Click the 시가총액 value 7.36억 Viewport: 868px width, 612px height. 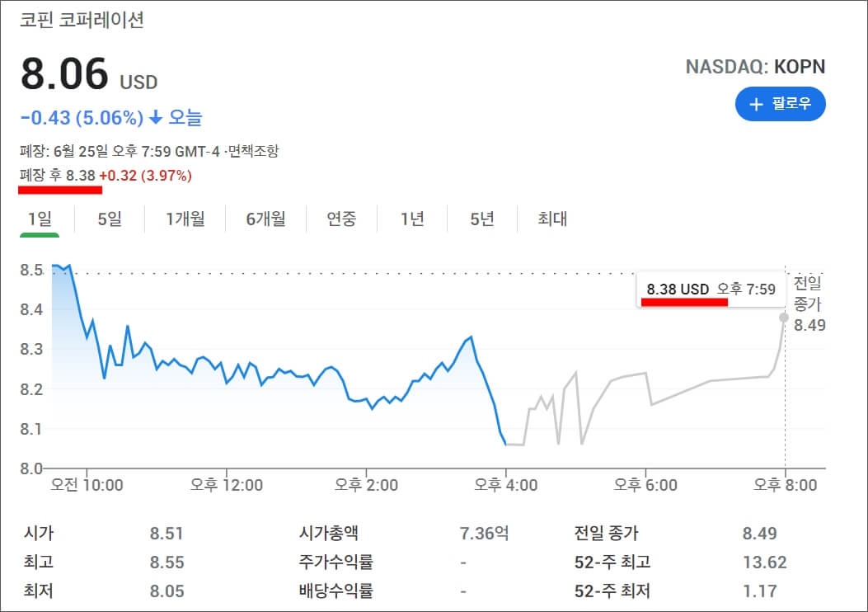(x=485, y=534)
